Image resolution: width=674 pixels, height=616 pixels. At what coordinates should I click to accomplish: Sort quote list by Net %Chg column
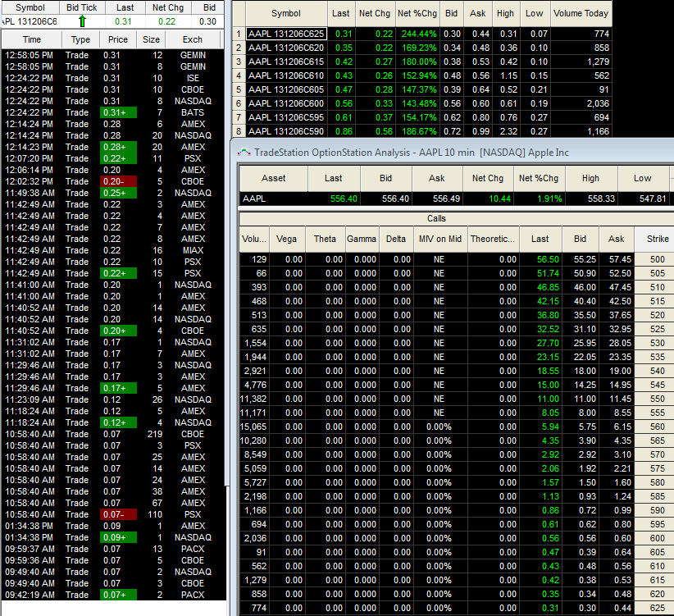(417, 13)
